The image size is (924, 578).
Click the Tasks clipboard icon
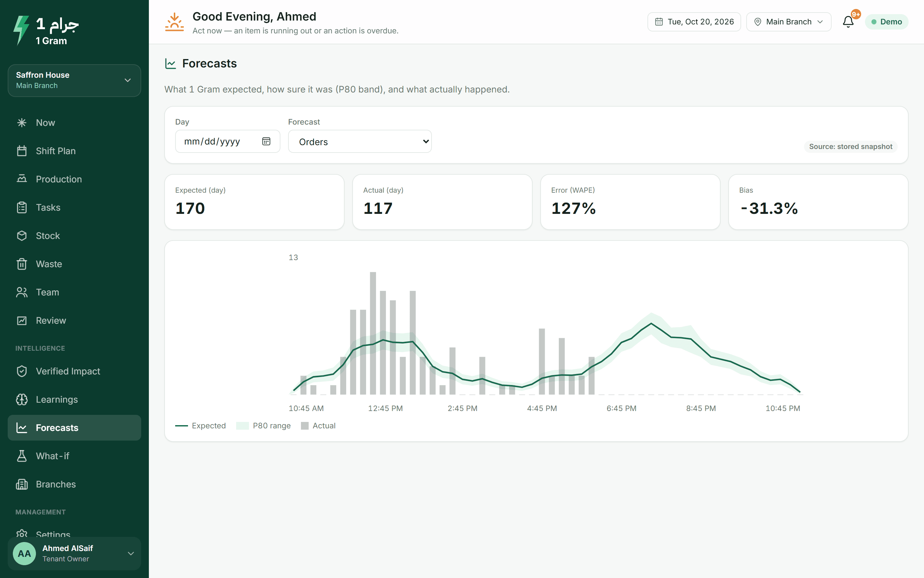click(22, 207)
